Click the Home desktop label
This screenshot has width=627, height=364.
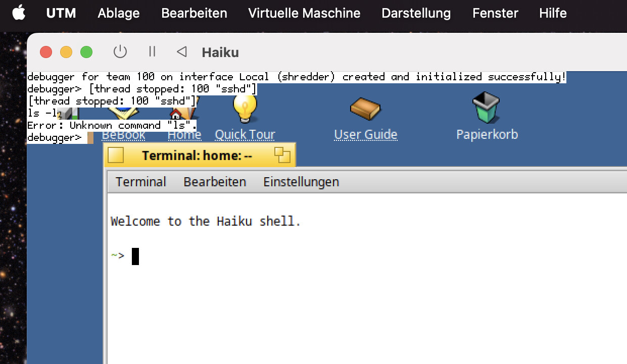click(184, 135)
